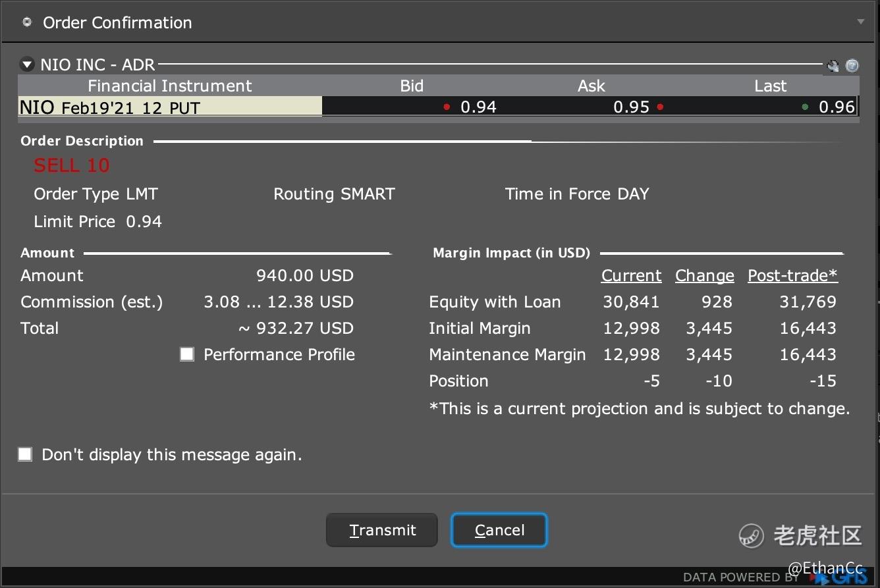Click the Amount value 940.00 USD
This screenshot has width=880, height=588.
tap(305, 275)
